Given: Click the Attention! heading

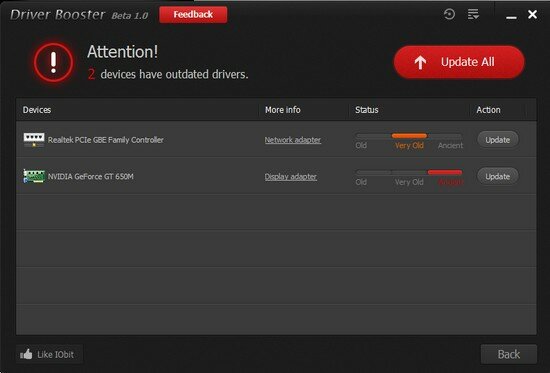Looking at the screenshot, I should 122,52.
